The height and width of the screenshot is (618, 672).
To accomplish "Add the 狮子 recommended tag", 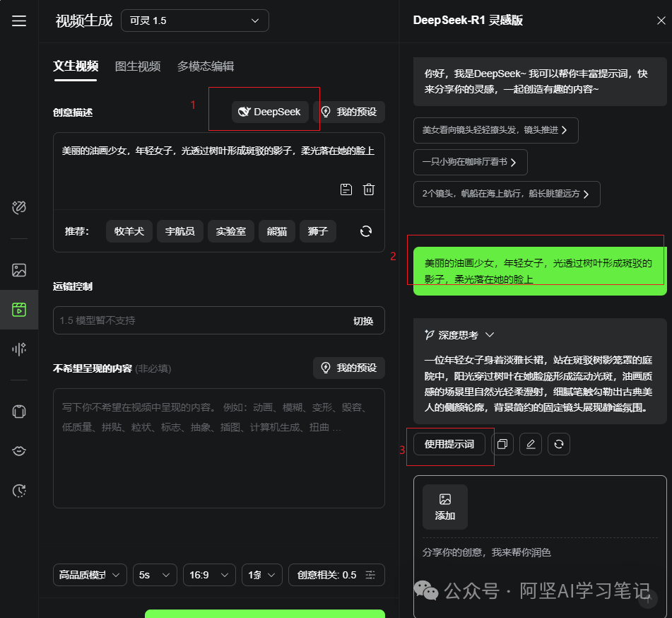I will point(317,232).
